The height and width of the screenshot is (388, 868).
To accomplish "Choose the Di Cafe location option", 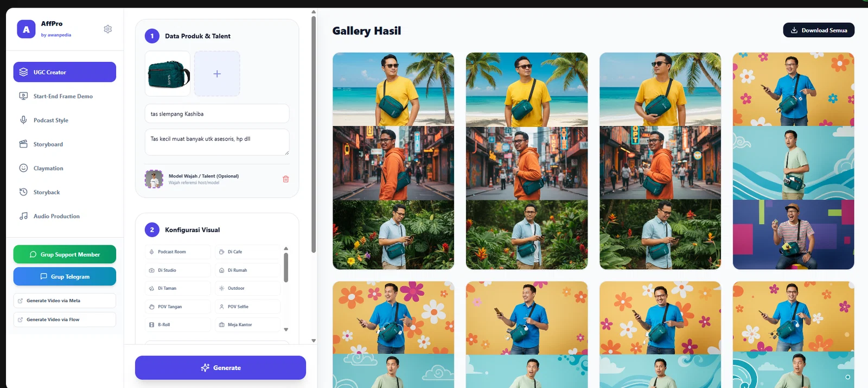I will pyautogui.click(x=247, y=252).
